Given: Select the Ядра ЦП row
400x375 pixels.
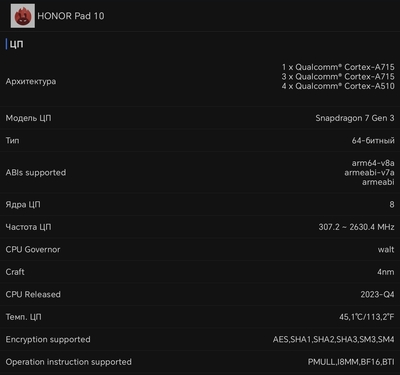Looking at the screenshot, I should 200,204.
